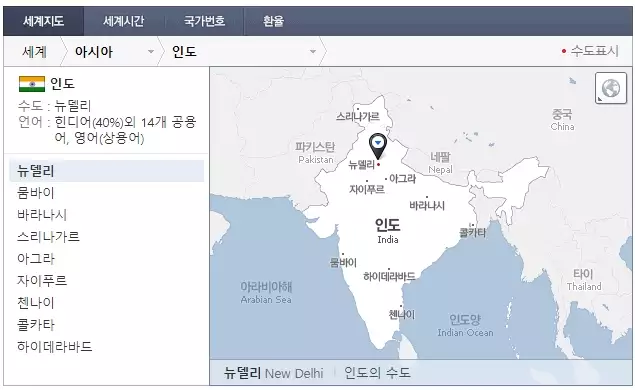Select 자이푸르 in the city list
Screen dimensions: 635x390
[42, 280]
